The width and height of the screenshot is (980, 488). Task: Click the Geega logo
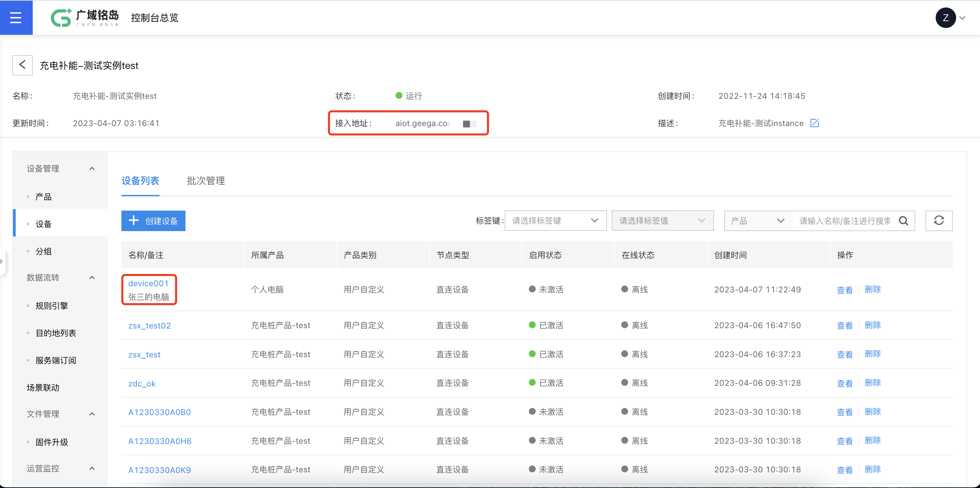pos(85,17)
